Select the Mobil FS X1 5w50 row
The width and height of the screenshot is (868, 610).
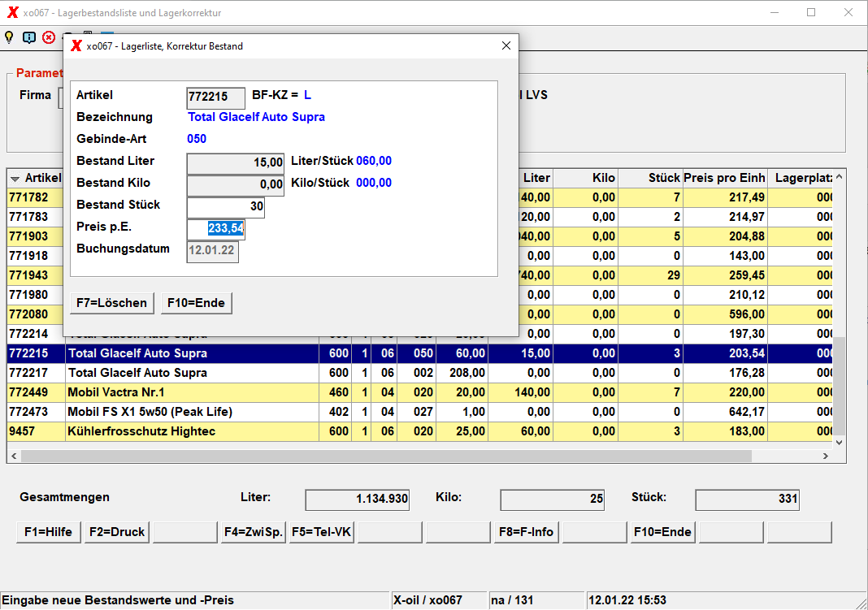pos(419,412)
